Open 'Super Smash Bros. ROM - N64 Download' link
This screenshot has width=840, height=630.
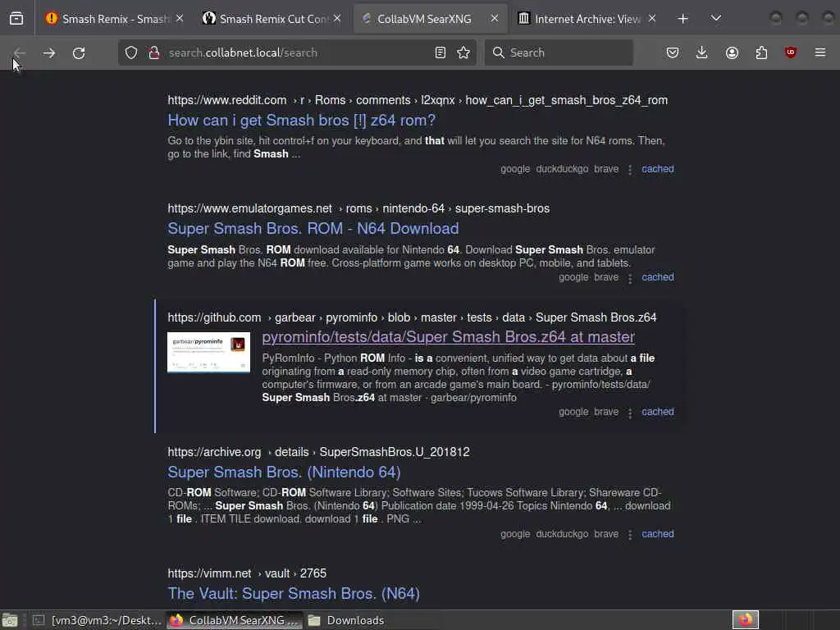point(313,228)
